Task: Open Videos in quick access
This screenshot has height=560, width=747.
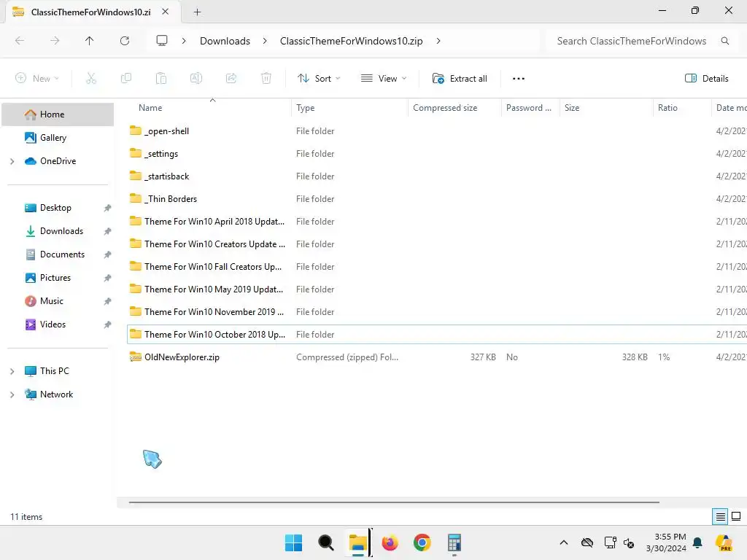Action: tap(58, 324)
